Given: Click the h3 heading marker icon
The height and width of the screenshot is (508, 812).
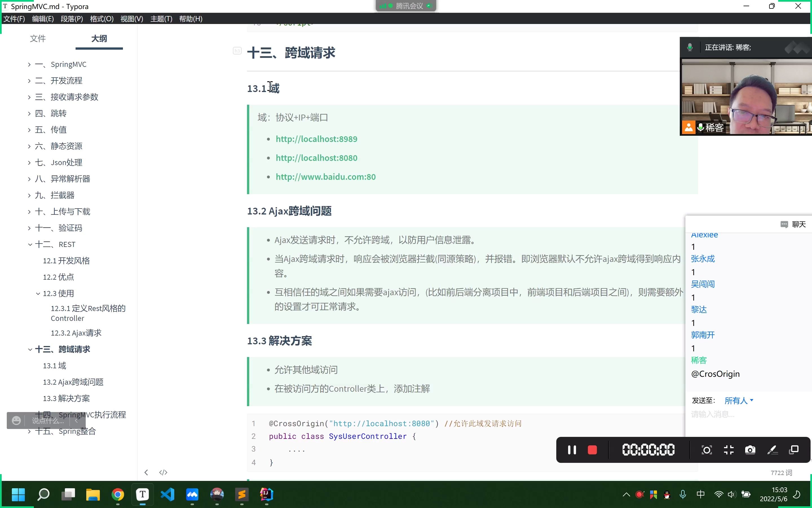Looking at the screenshot, I should tap(237, 51).
